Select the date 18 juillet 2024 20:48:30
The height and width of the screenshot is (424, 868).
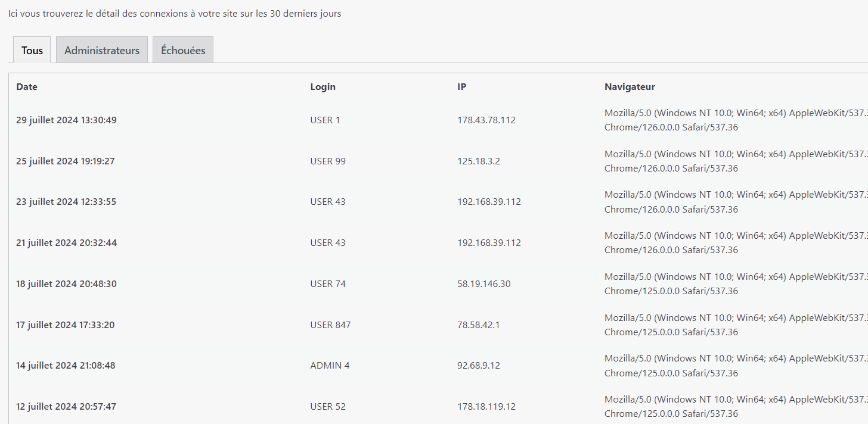[x=66, y=284]
